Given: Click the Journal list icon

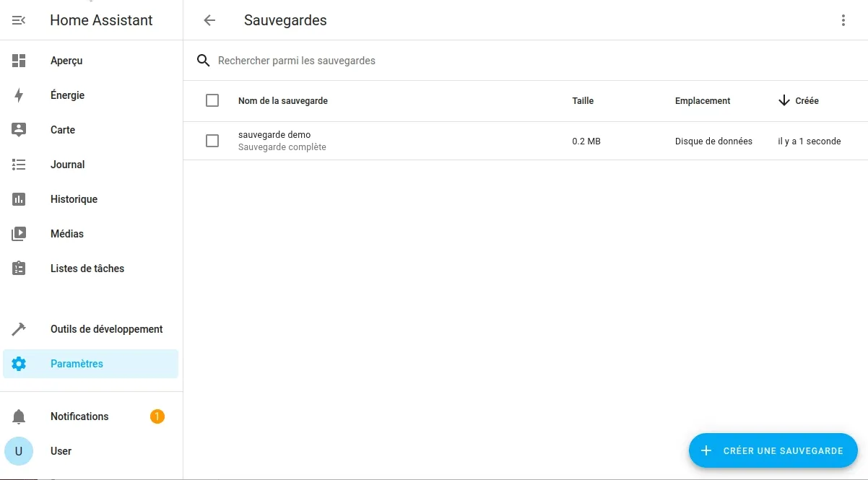Looking at the screenshot, I should (19, 165).
